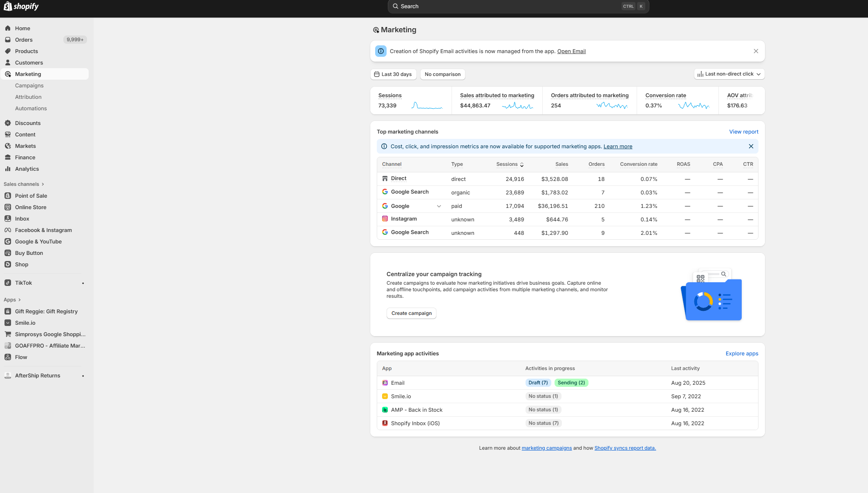Click the Create campaign button

tap(412, 313)
